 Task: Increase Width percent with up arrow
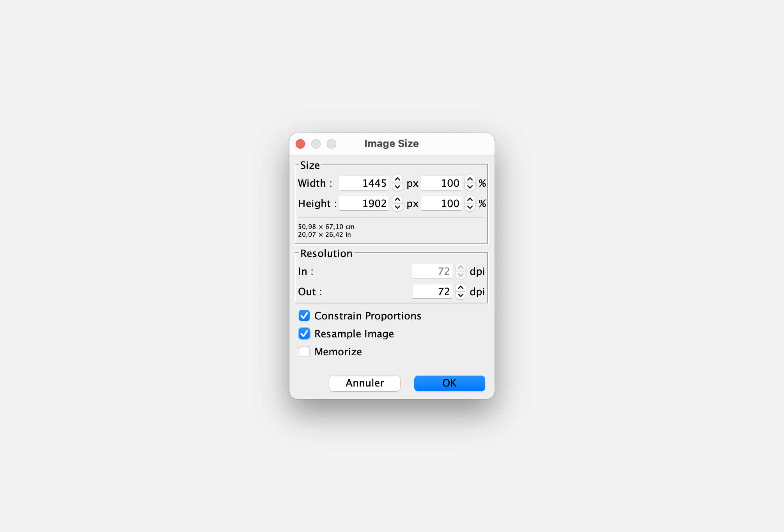[470, 179]
